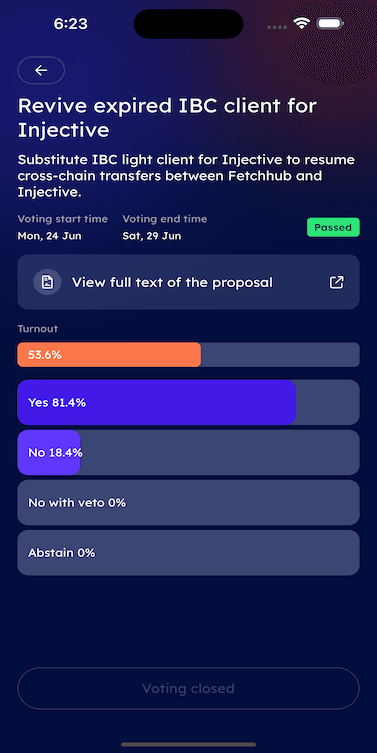Select the Abstain 0% option
This screenshot has height=753, width=377.
(x=188, y=553)
